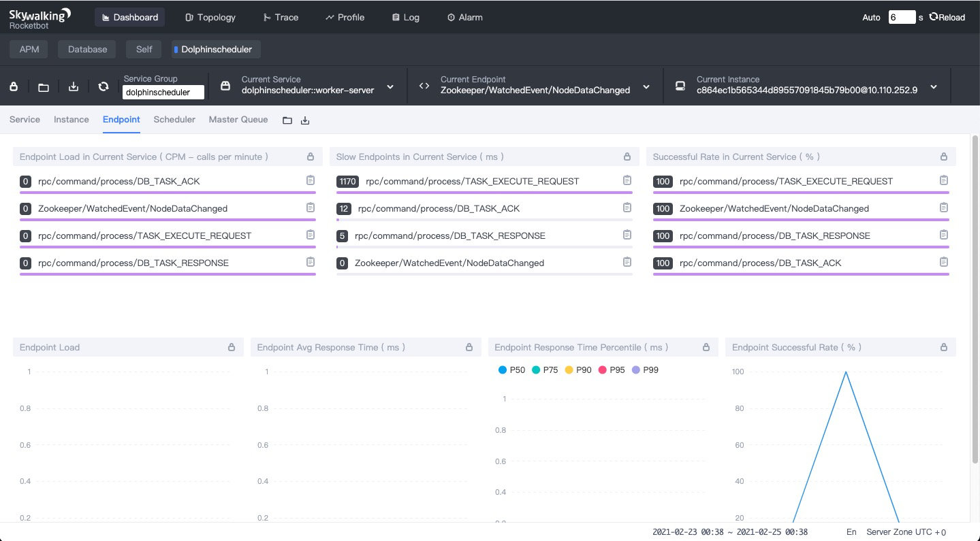Click the export icon next to Master Queue tab

click(305, 120)
